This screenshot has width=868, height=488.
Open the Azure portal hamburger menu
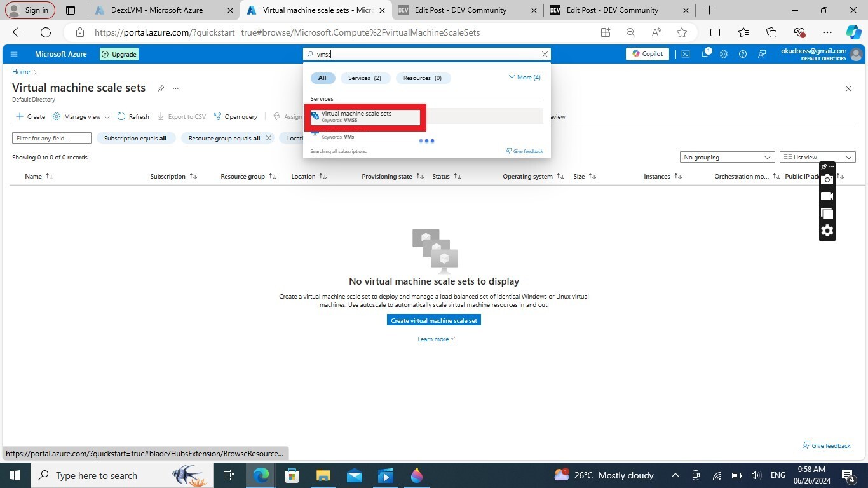[14, 54]
